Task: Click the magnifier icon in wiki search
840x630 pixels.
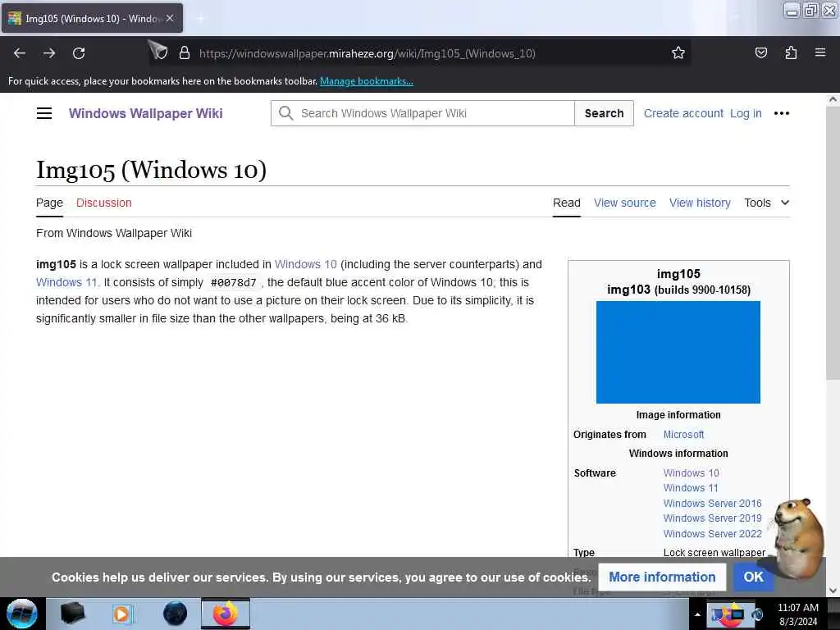Action: [286, 113]
